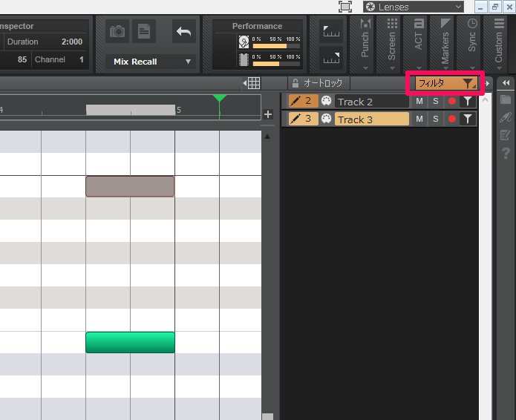Click the lower ruler marker icon

click(x=331, y=58)
